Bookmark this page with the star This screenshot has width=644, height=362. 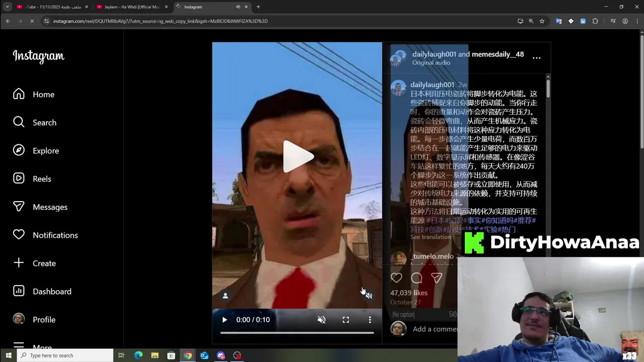tap(542, 21)
